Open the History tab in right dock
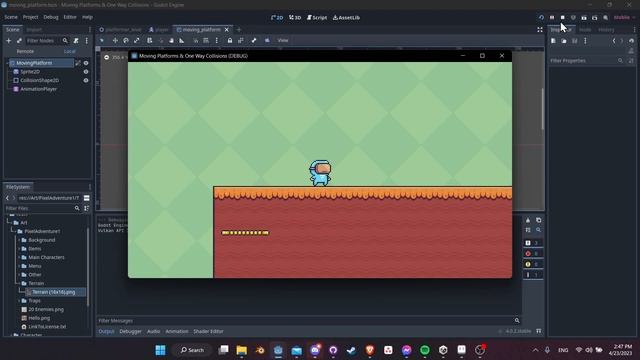Viewport: 640px width, 360px height. click(606, 30)
